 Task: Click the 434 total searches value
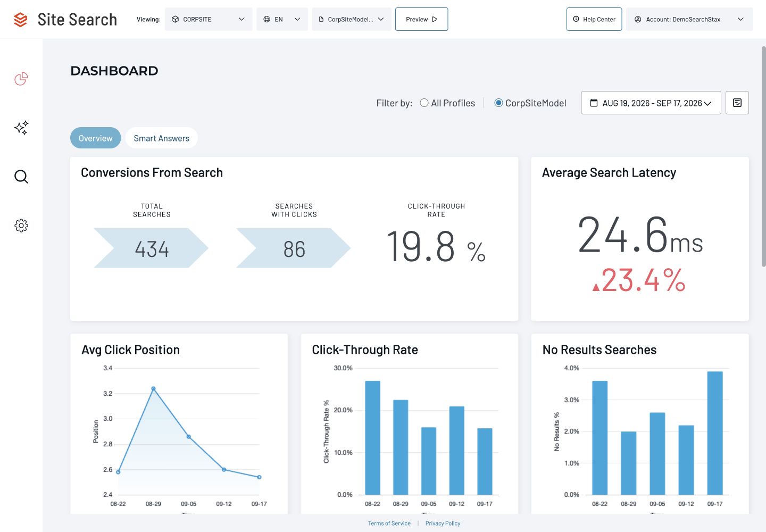152,249
